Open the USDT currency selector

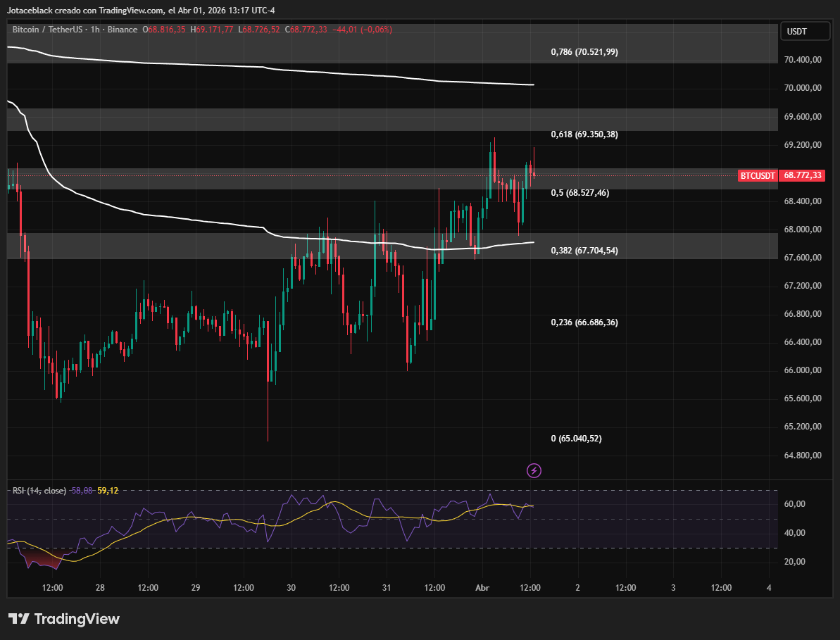click(805, 32)
